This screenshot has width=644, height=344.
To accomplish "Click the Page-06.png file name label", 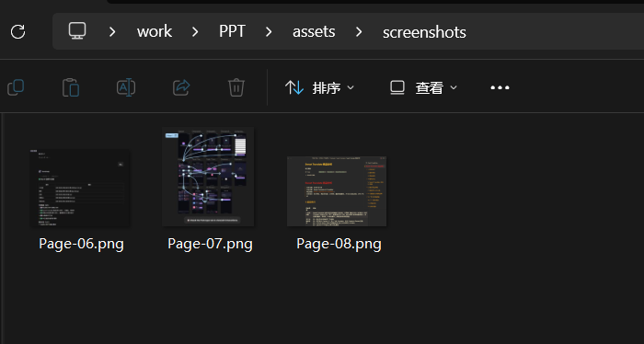I will (x=81, y=244).
